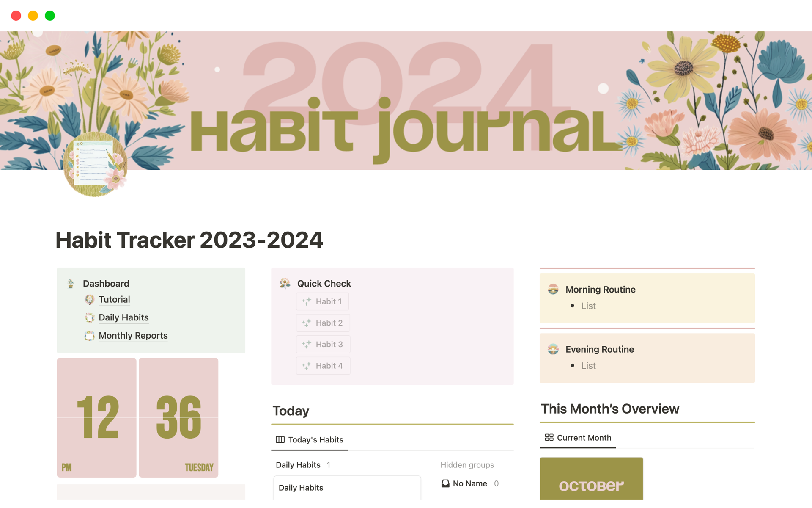Open the Monthly Reports icon
Viewport: 812px width, 508px height.
coord(89,335)
